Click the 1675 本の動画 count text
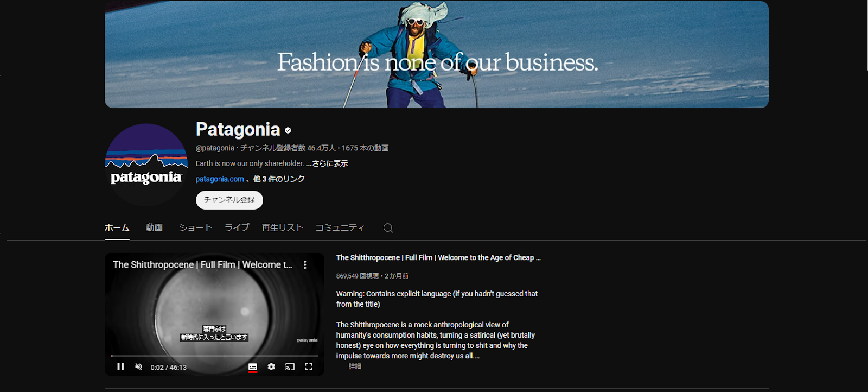This screenshot has width=868, height=392. (x=365, y=148)
